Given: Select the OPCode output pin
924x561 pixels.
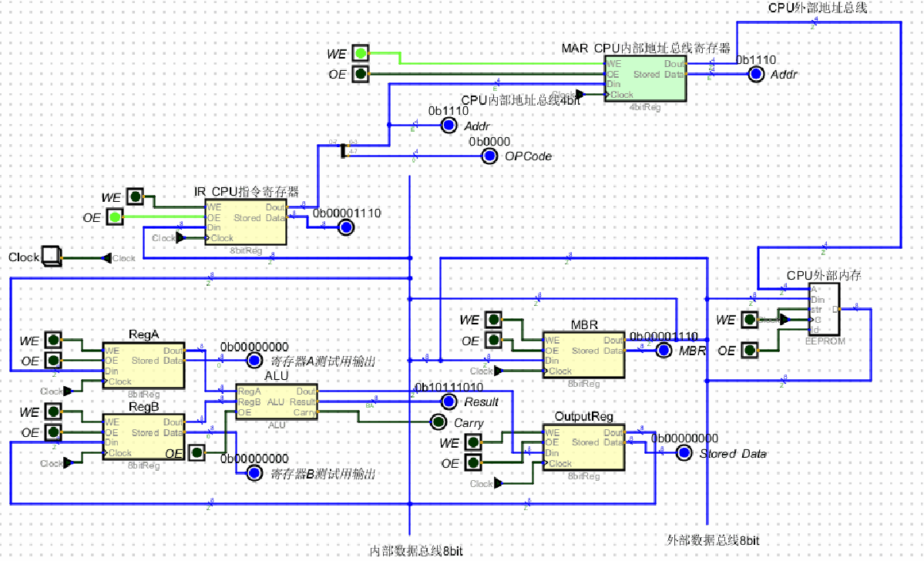Looking at the screenshot, I should (x=489, y=156).
